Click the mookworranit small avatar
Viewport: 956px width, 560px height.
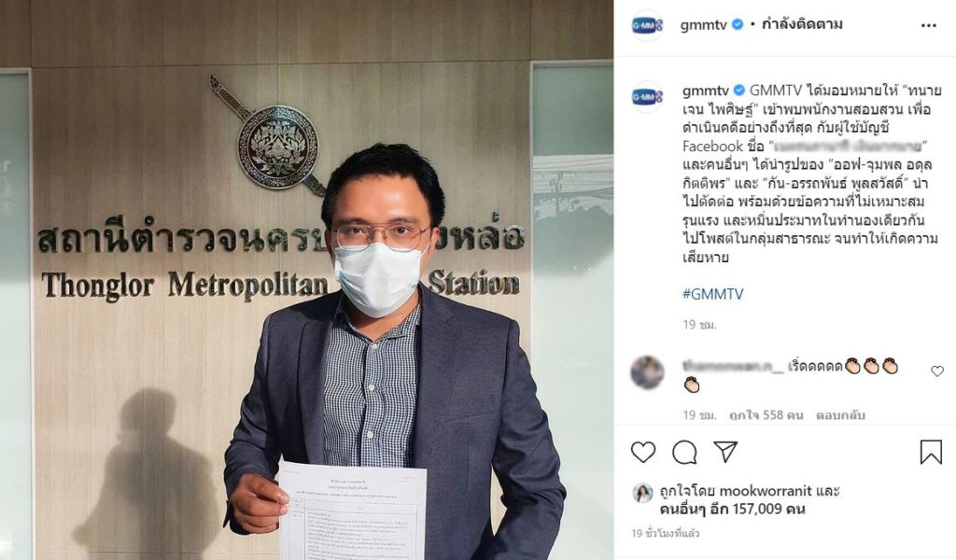click(x=642, y=493)
